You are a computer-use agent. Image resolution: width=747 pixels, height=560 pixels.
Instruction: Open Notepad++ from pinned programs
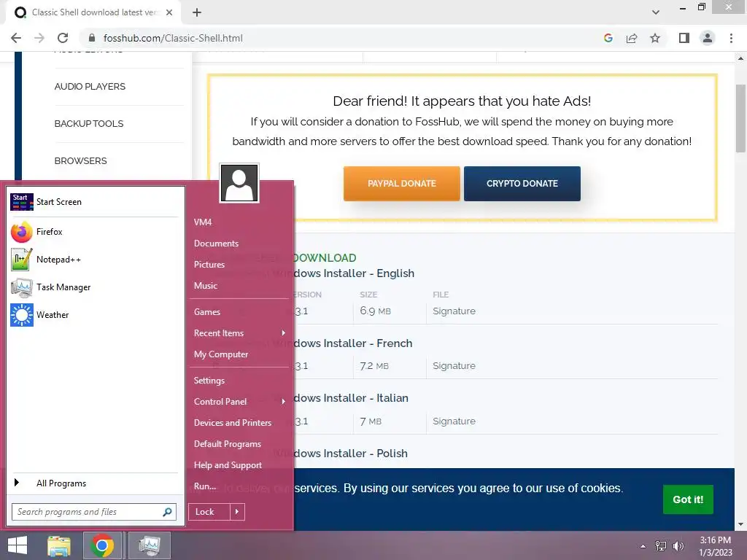[x=94, y=260]
